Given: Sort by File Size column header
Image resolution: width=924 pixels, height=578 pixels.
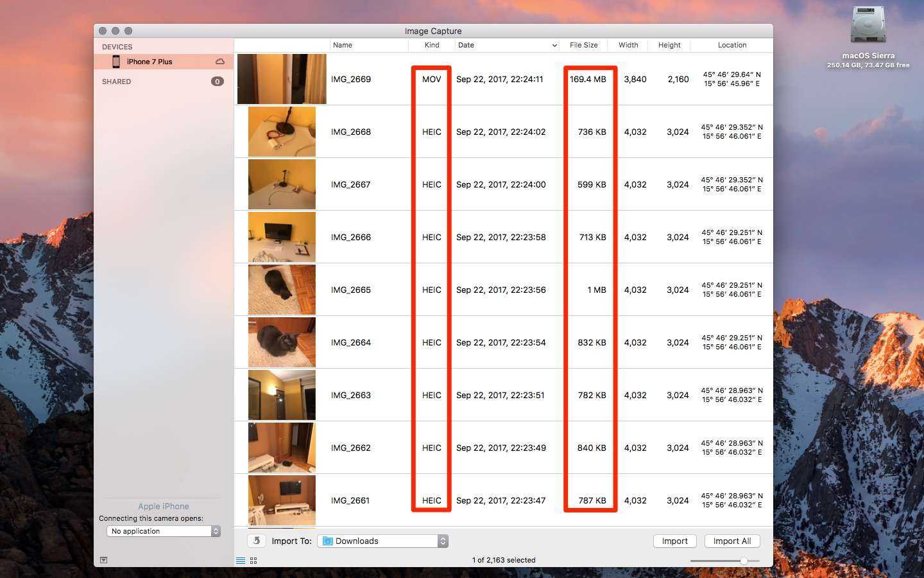Looking at the screenshot, I should [583, 45].
